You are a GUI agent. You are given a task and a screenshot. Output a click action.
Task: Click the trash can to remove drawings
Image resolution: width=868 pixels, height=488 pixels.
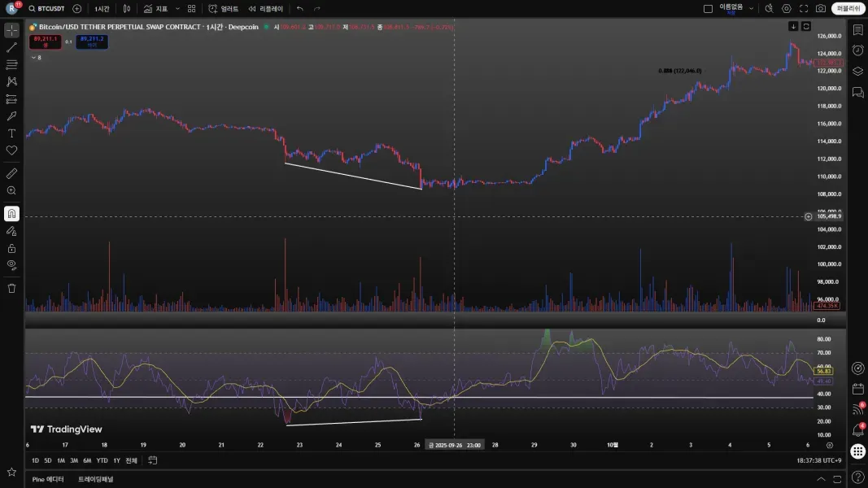(x=11, y=288)
